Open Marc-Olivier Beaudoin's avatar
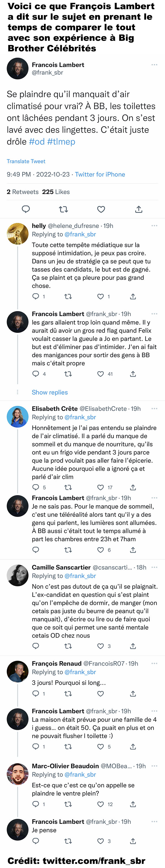The height and width of the screenshot is (868, 165). point(18,774)
